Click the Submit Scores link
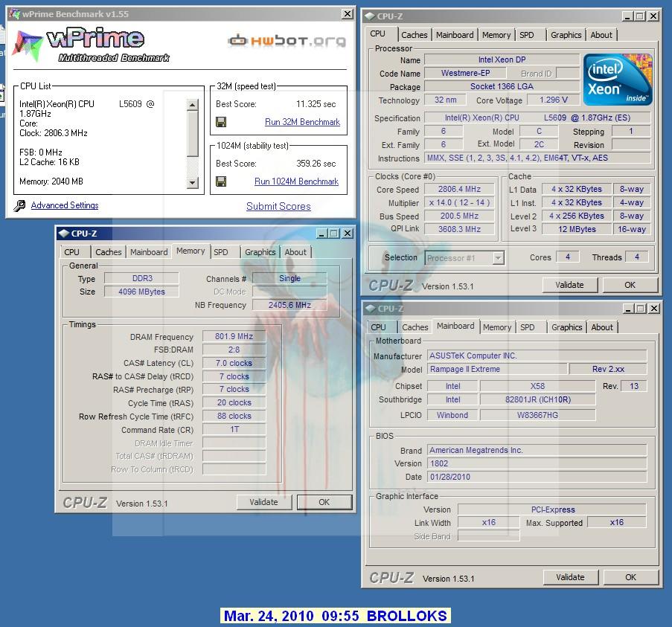Image resolution: width=672 pixels, height=627 pixels. coord(278,207)
